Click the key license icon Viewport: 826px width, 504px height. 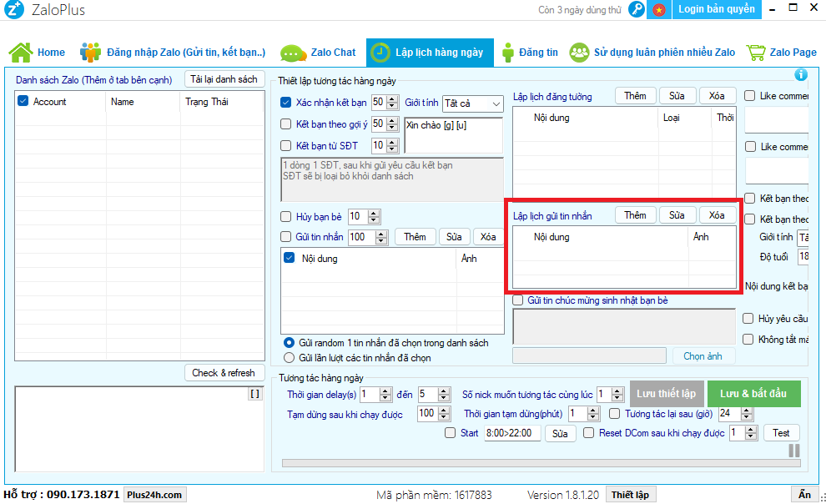[637, 9]
